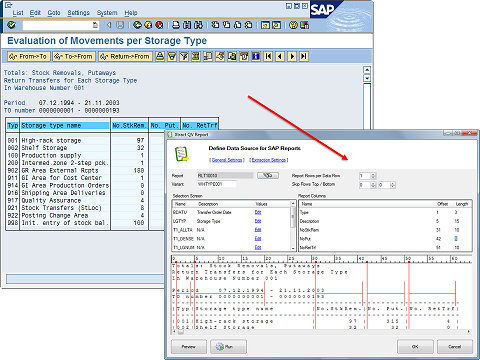Viewport: 480px width, 360px height.
Task: Click the Variant input field
Action: coord(217,184)
